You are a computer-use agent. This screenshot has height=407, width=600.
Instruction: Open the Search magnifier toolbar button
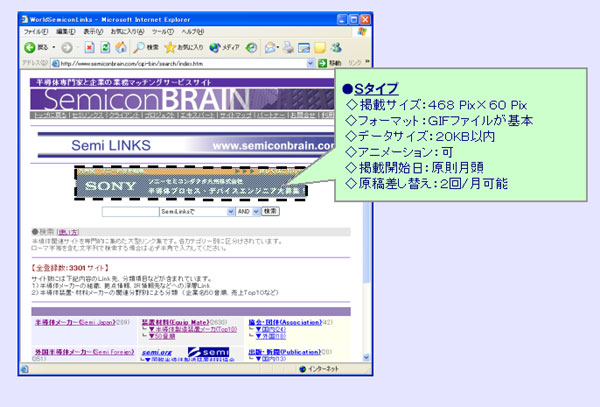[146, 47]
